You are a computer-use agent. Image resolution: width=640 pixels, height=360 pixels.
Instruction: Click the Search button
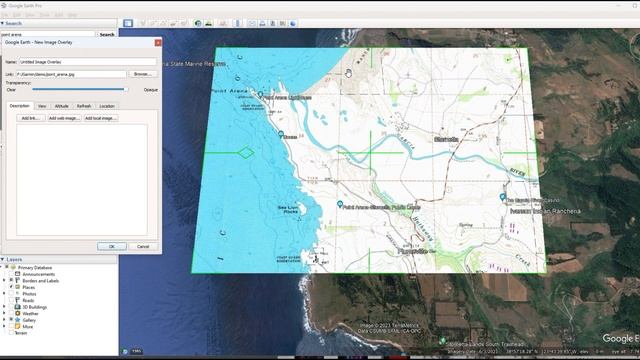(107, 35)
